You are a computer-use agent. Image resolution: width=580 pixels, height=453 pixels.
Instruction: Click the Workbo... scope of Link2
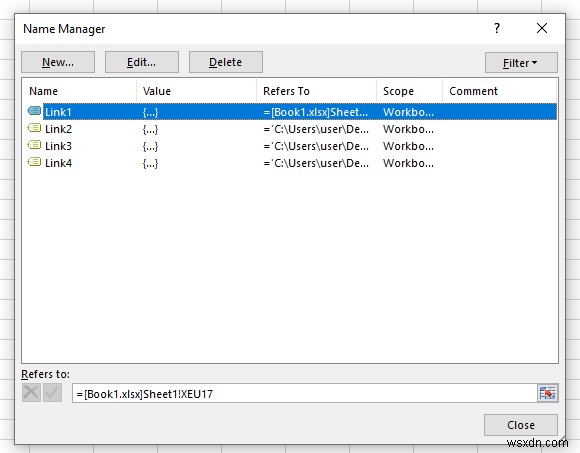(x=408, y=129)
